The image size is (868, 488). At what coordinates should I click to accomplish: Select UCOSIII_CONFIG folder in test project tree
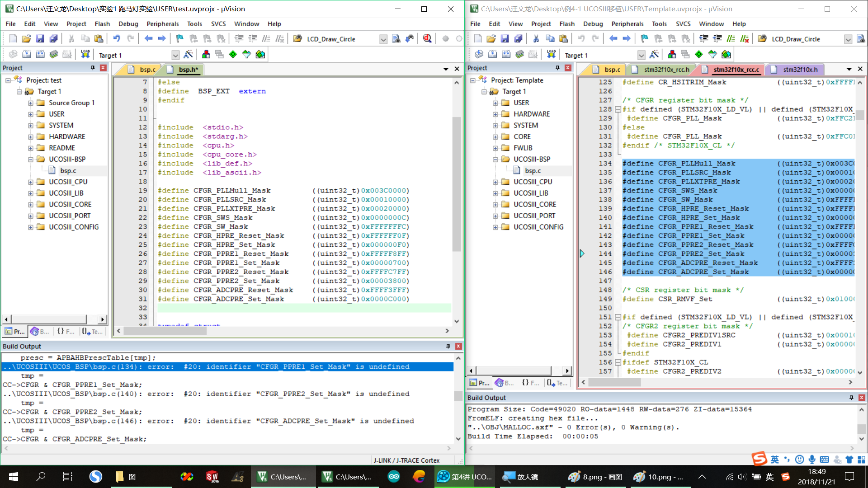[x=73, y=227]
